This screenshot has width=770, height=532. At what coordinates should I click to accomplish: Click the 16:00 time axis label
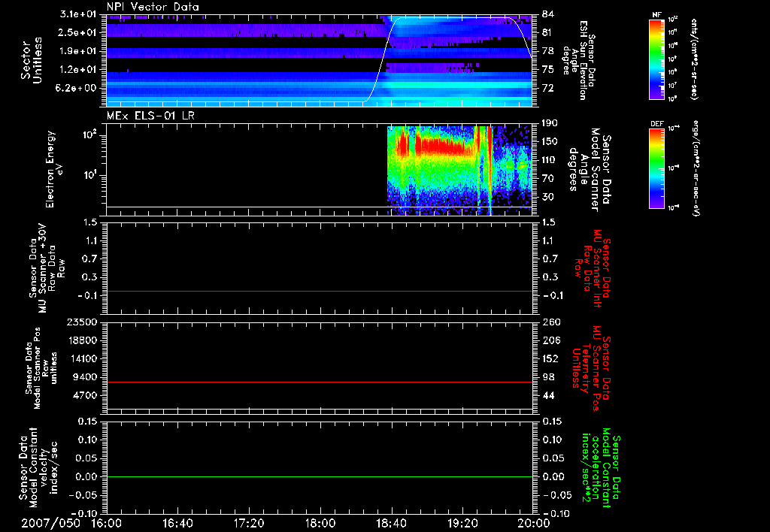tap(106, 522)
